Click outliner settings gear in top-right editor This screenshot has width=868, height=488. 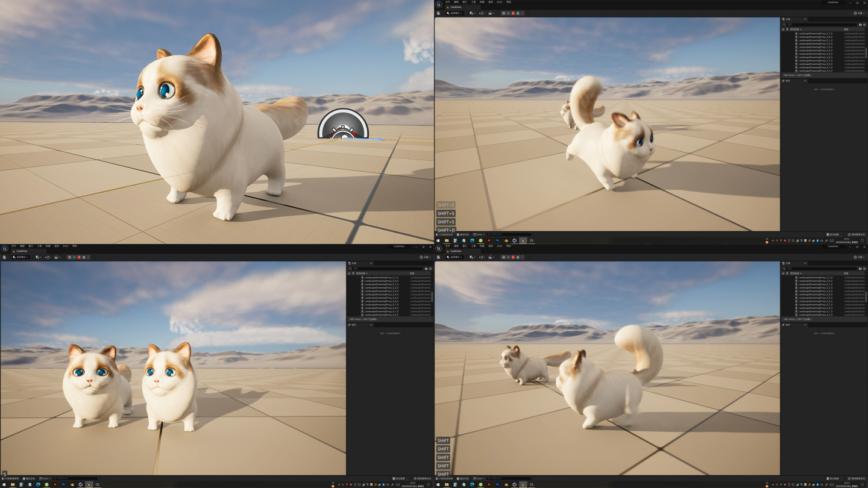(864, 25)
